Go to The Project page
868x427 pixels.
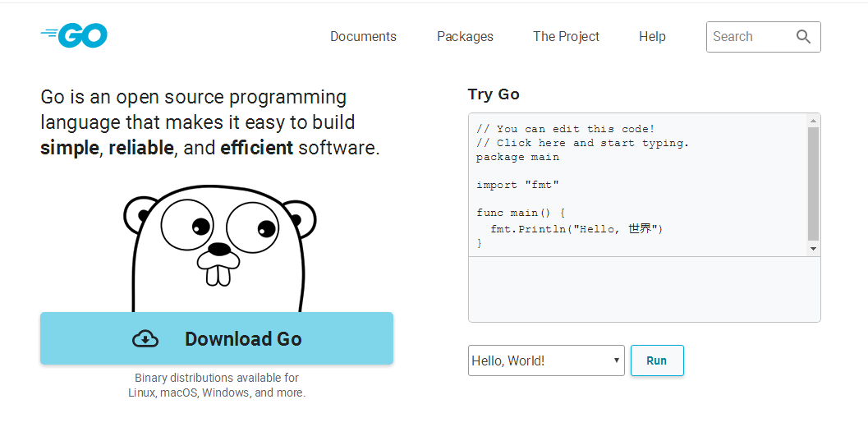pyautogui.click(x=566, y=36)
